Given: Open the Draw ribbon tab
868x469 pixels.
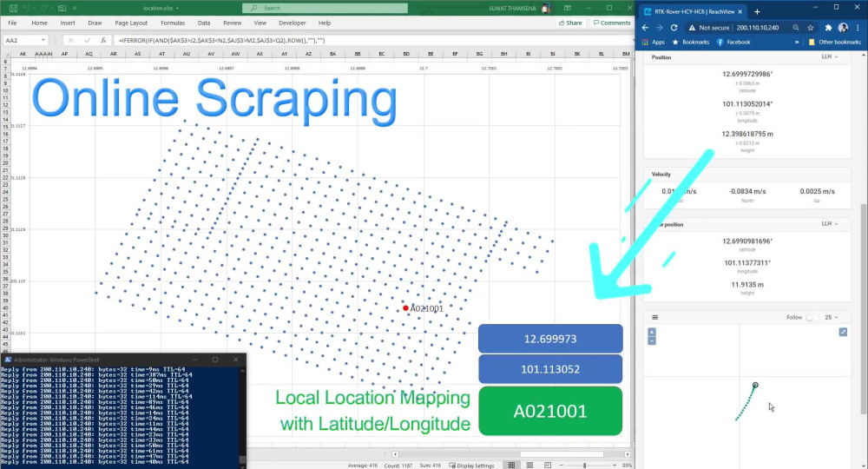Looking at the screenshot, I should point(95,23).
